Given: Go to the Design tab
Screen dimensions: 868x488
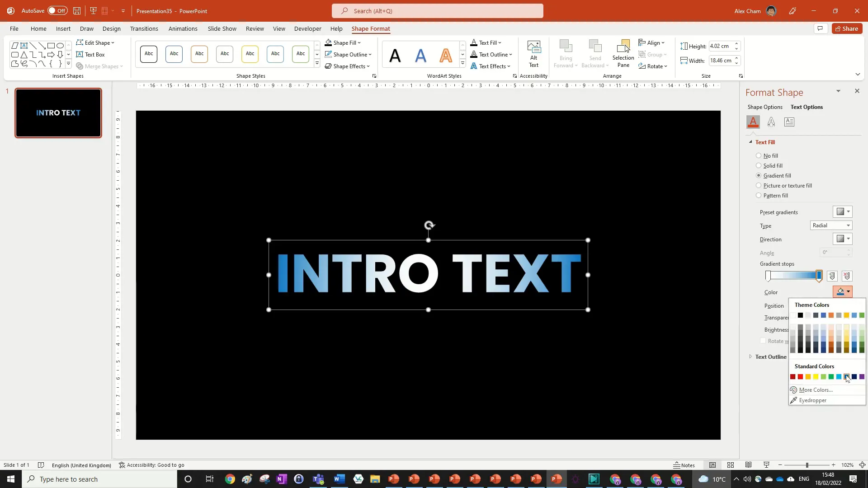Looking at the screenshot, I should [x=111, y=28].
